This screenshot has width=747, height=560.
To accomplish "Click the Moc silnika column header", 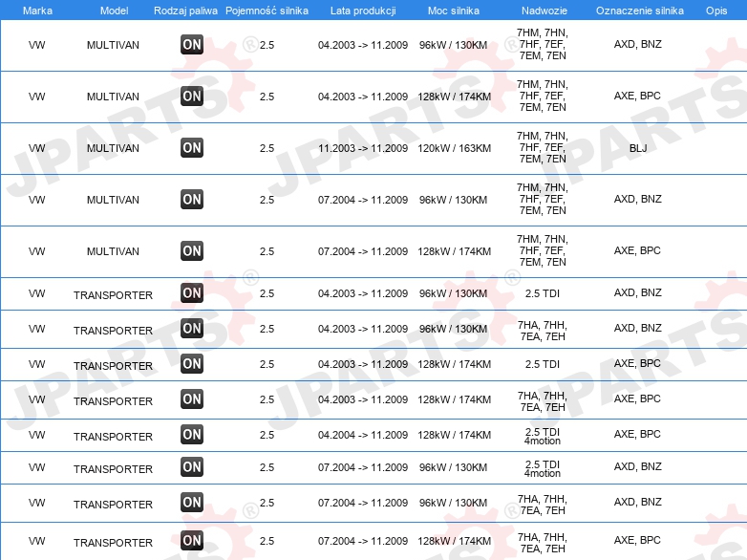I will tap(454, 11).
